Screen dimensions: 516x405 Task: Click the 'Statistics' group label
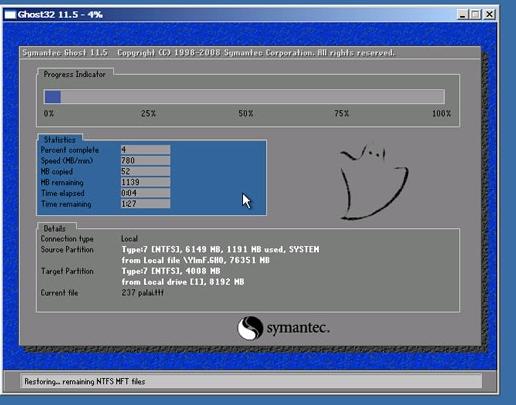[59, 140]
